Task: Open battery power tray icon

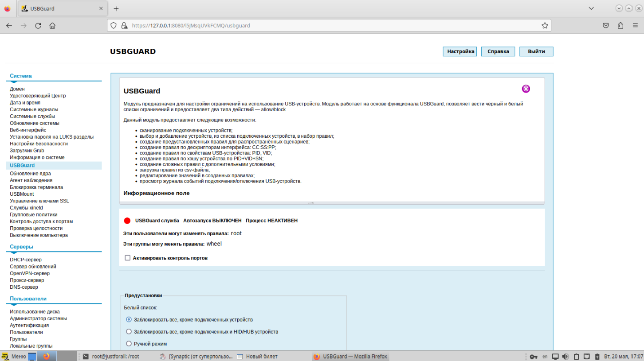Action: (x=597, y=357)
